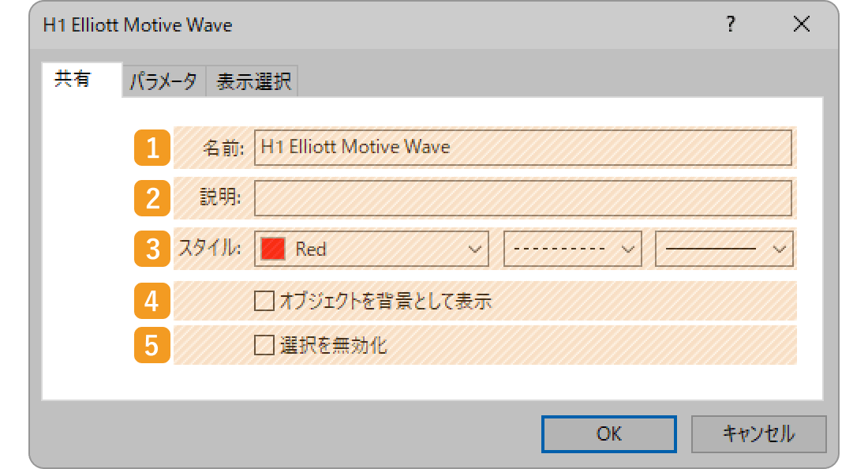868x469 pixels.
Task: Open the Red color dropdown
Action: [x=372, y=250]
